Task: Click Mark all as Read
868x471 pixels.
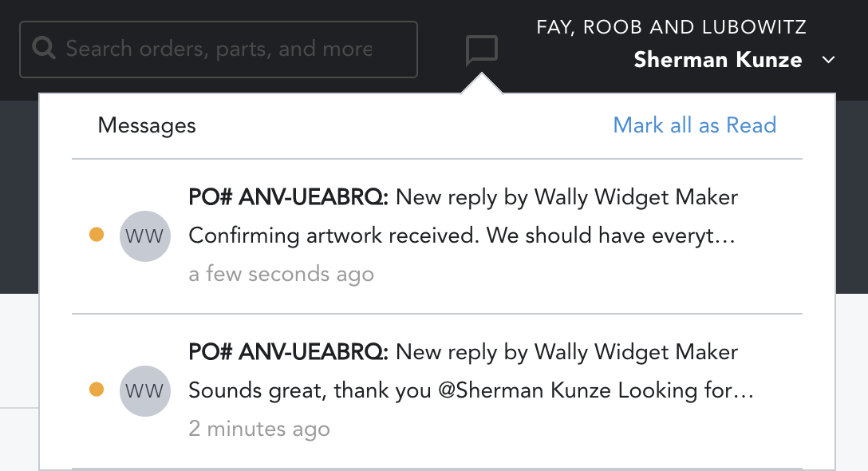Action: 694,125
